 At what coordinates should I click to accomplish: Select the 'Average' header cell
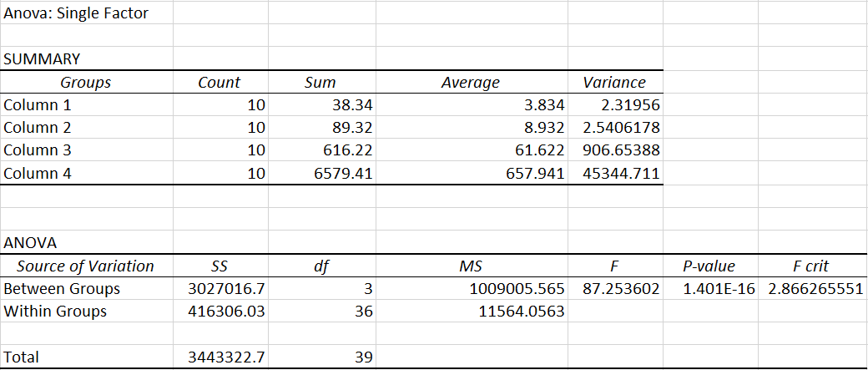(x=471, y=83)
